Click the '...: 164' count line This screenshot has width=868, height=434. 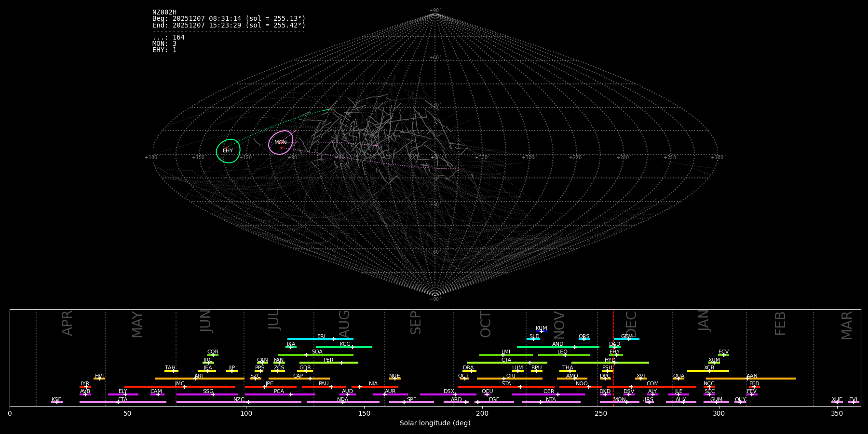pos(168,38)
